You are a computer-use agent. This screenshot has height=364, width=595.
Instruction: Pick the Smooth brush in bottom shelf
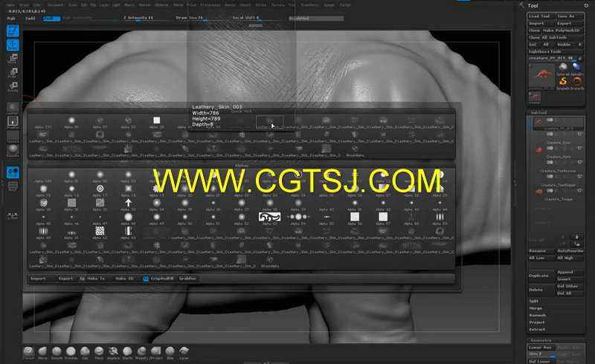pos(57,353)
